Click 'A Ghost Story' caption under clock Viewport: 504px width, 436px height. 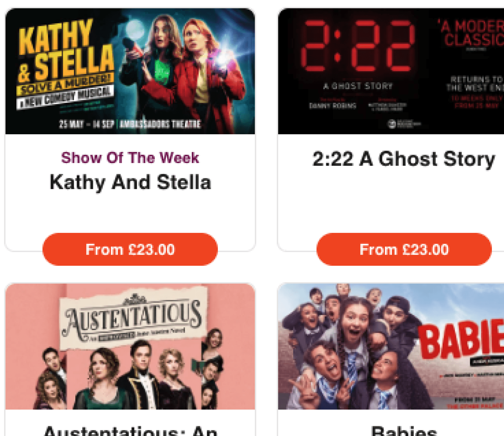pyautogui.click(x=358, y=86)
